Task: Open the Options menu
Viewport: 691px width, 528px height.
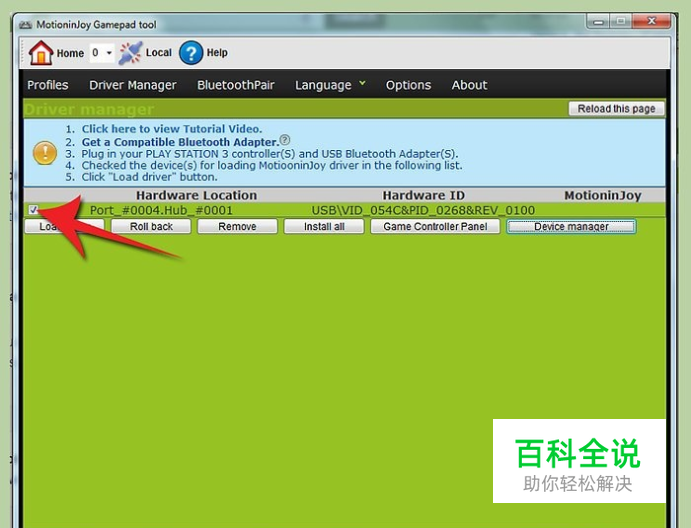Action: 409,85
